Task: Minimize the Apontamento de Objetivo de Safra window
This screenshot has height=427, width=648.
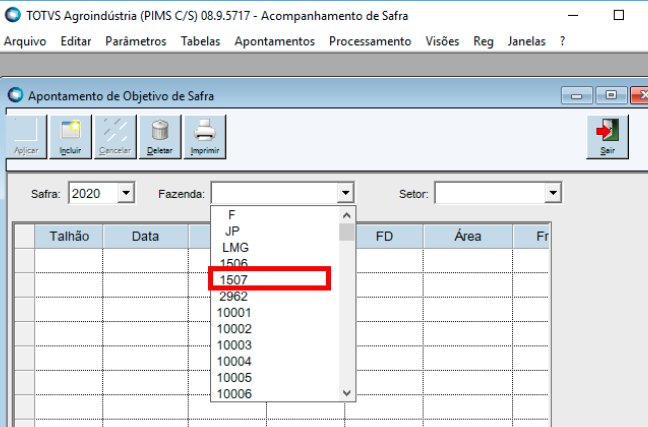Action: tap(577, 95)
